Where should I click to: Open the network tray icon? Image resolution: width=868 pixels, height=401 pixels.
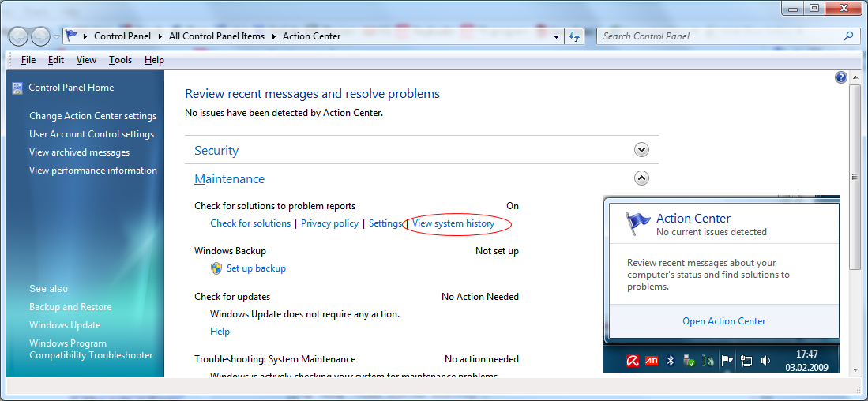point(746,362)
